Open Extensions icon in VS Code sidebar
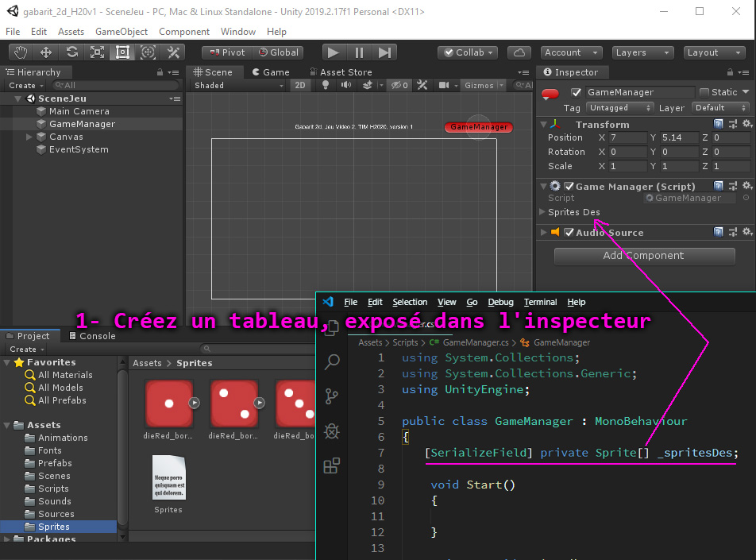Image resolution: width=756 pixels, height=560 pixels. (x=332, y=466)
